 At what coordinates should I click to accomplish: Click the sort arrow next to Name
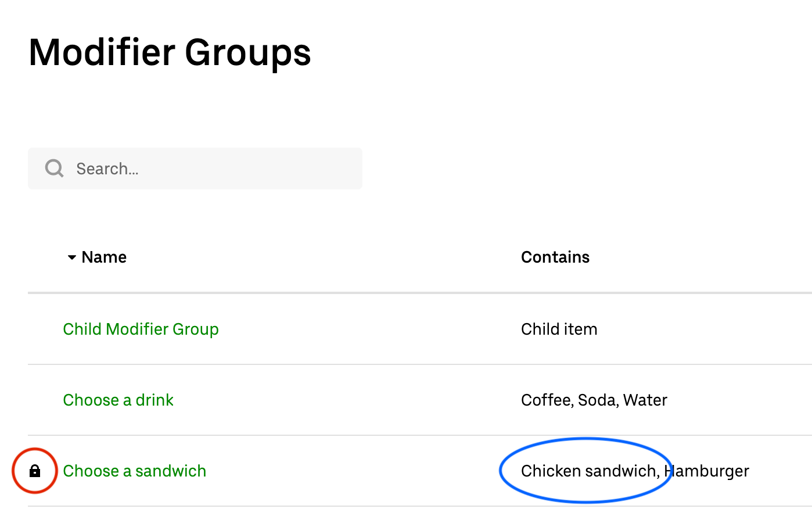pos(71,257)
